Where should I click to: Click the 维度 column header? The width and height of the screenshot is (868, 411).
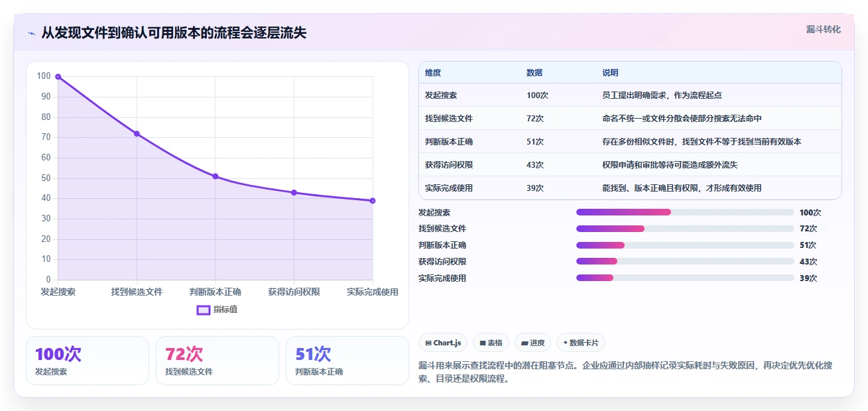[433, 73]
